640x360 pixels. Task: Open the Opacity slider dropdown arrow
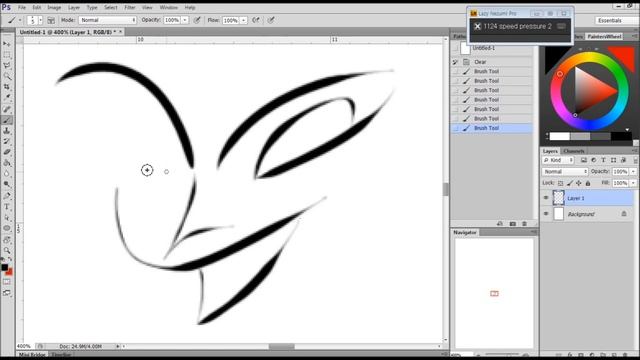click(185, 20)
